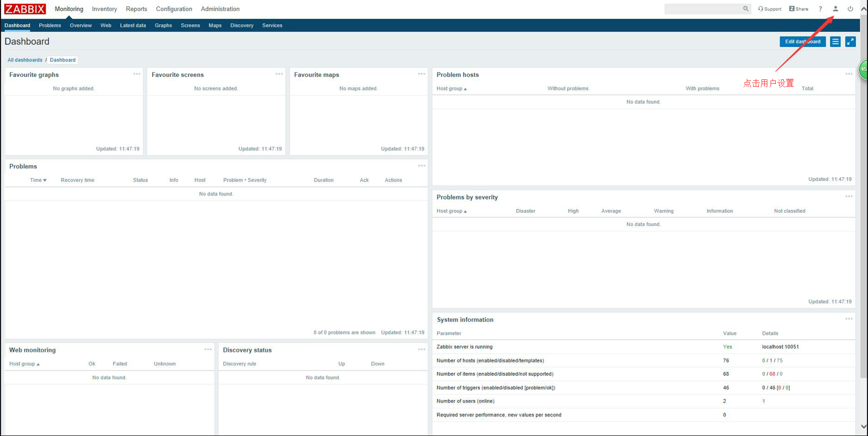Switch to the Services submenu tab
Image resolution: width=868 pixels, height=436 pixels.
coord(272,25)
